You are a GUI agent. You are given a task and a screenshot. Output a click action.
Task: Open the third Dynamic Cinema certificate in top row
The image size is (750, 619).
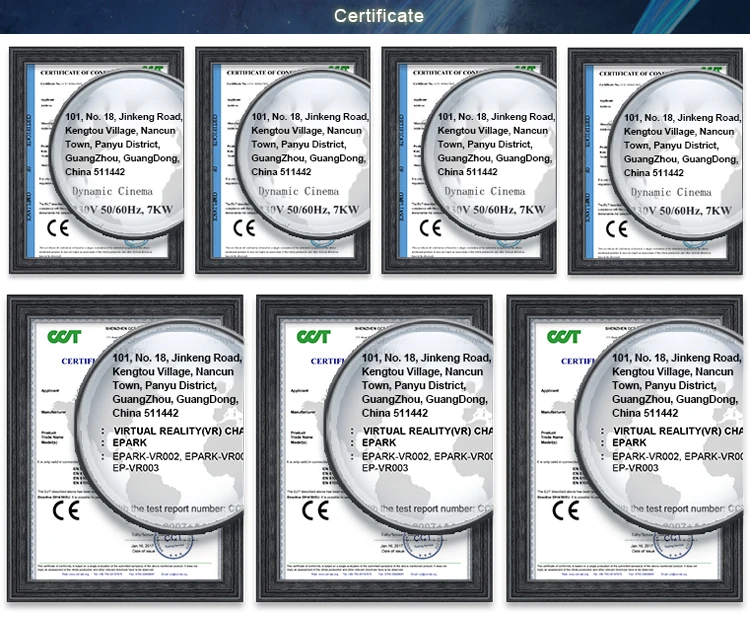(x=469, y=160)
